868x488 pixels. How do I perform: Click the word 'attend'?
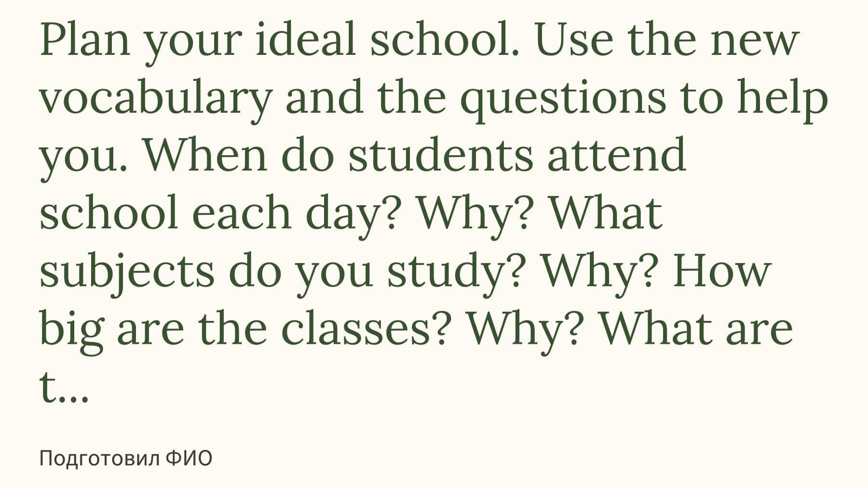(x=616, y=155)
